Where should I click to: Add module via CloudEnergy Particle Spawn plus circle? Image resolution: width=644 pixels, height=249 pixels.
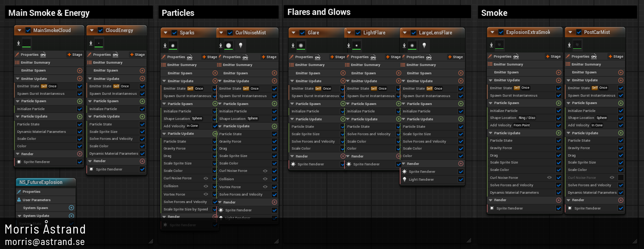142,101
